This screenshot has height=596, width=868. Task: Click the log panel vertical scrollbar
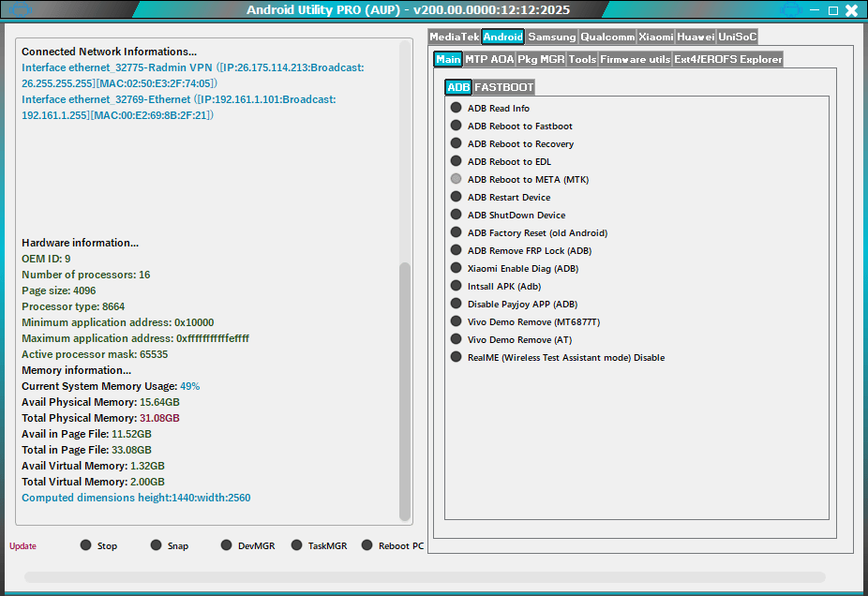point(405,392)
